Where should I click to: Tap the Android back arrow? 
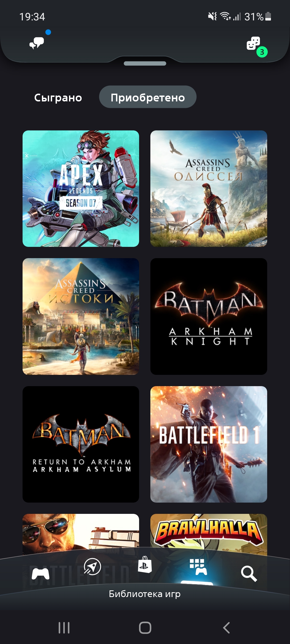226,628
